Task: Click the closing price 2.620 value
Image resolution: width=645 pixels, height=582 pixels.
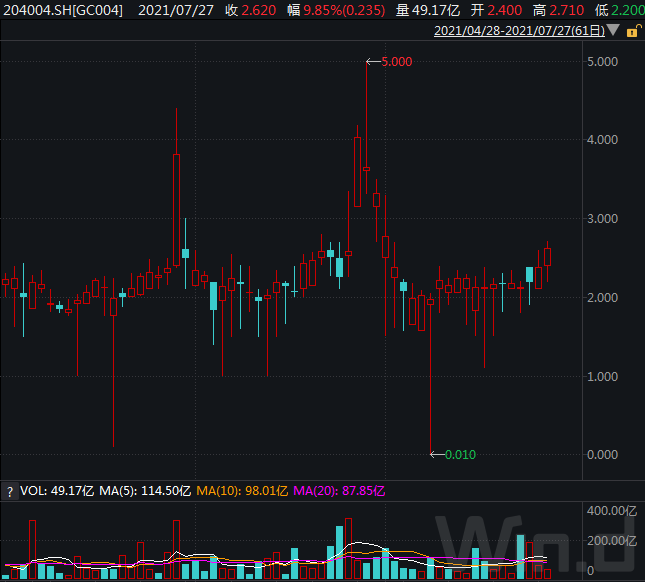Action: point(259,10)
